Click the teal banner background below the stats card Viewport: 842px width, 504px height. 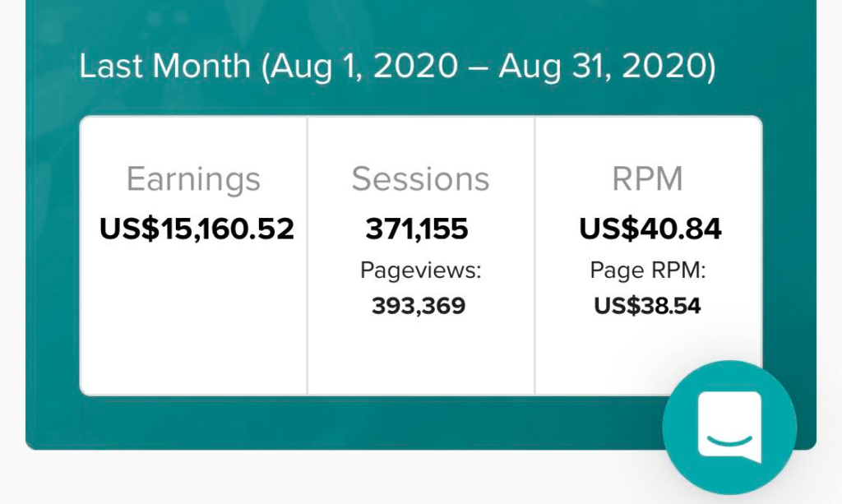(344, 423)
